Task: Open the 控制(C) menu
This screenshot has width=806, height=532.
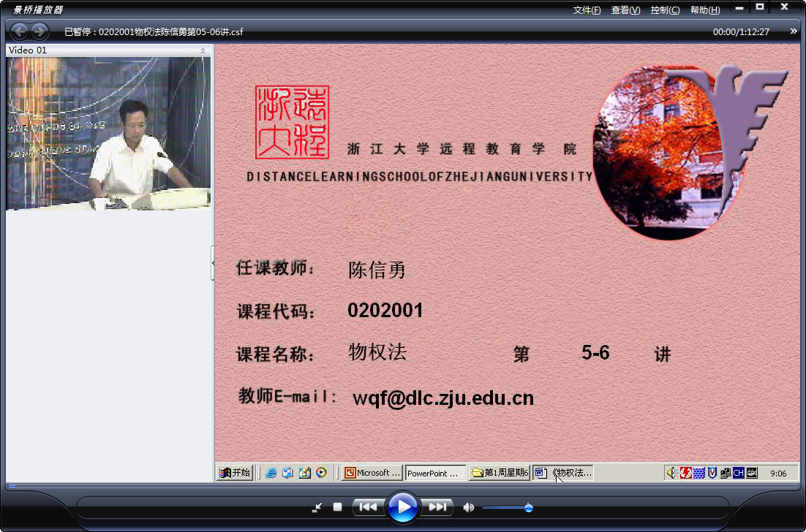Action: 665,10
